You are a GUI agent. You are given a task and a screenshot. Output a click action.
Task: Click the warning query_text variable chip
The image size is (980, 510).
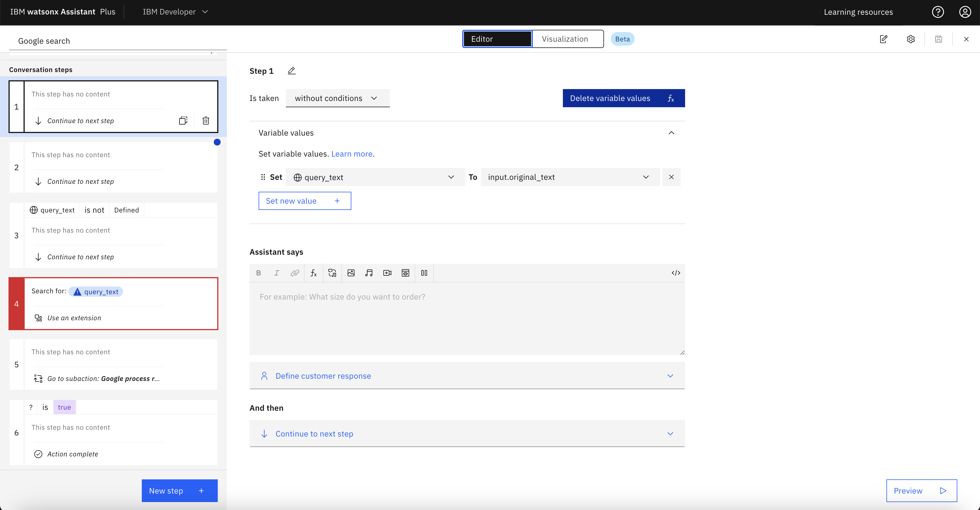[x=96, y=292]
